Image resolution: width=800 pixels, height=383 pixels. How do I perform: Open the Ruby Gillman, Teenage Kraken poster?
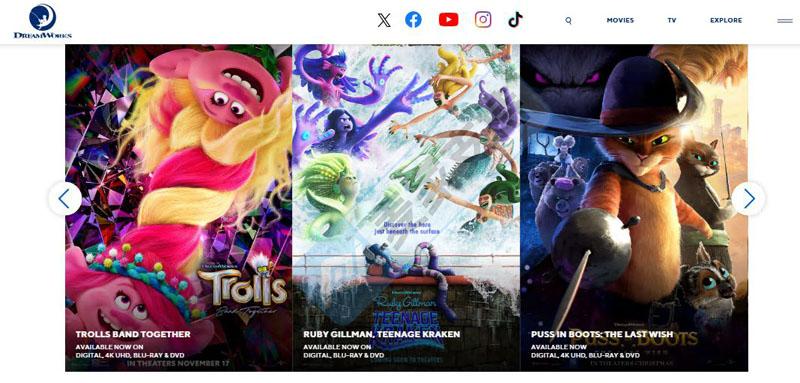click(406, 208)
